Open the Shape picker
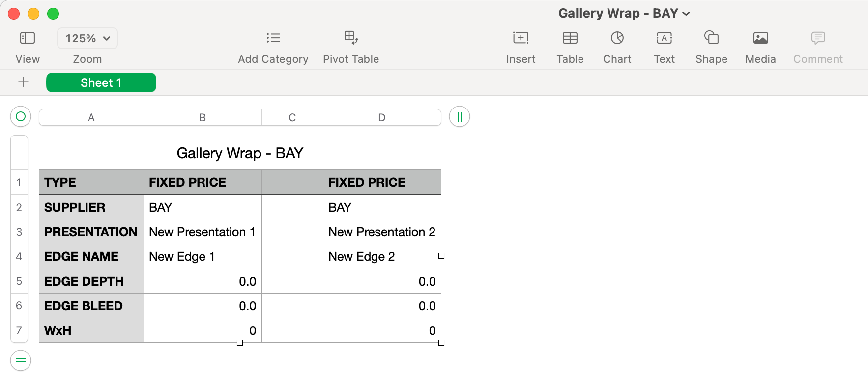Image resolution: width=868 pixels, height=383 pixels. (x=711, y=38)
